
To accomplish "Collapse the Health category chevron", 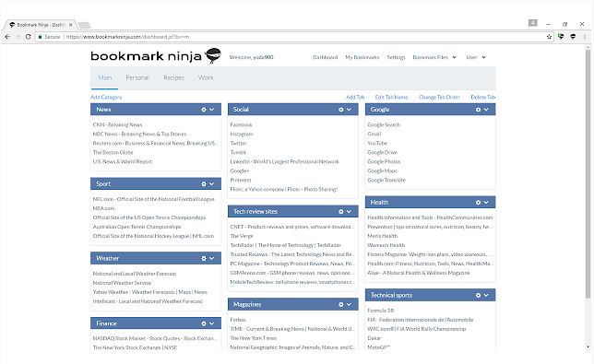I will (x=486, y=203).
